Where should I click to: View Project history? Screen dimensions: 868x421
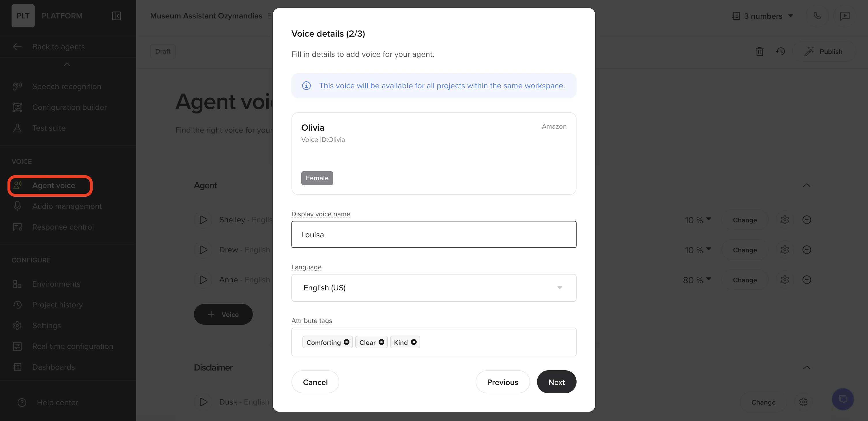point(57,305)
